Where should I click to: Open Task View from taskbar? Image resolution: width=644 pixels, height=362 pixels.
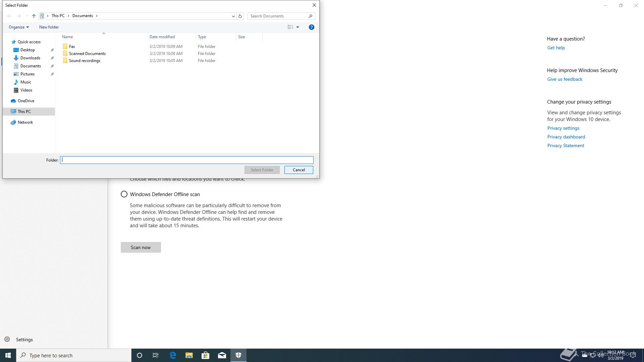[156, 355]
